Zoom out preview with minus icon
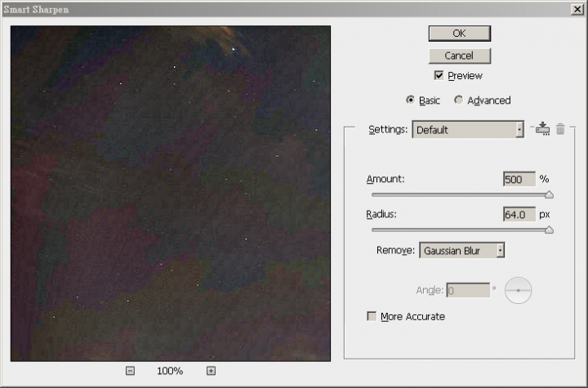Viewport: 588px width, 388px height. 130,371
